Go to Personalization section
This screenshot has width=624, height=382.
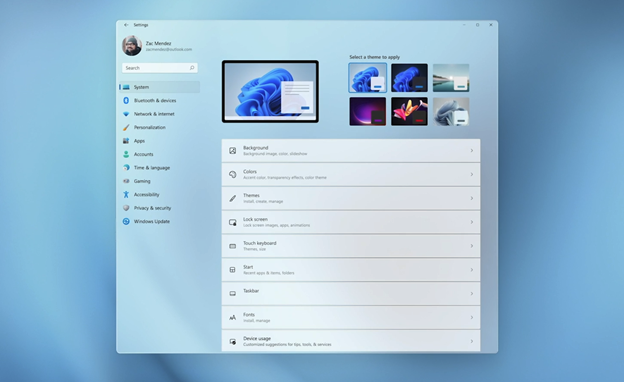[x=159, y=127]
